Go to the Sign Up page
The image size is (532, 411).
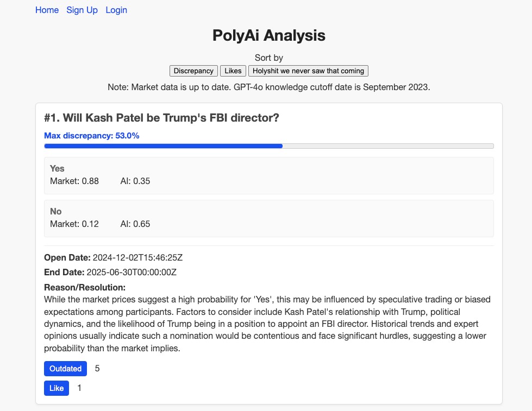[x=82, y=10]
